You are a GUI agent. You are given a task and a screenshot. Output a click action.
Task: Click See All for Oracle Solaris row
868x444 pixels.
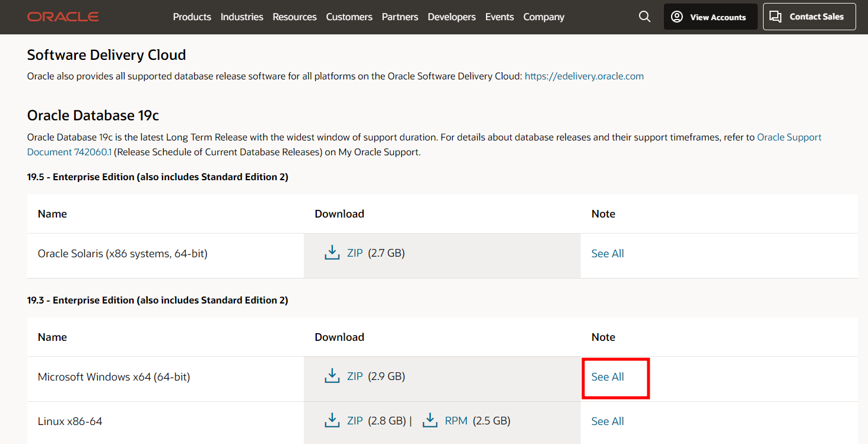coord(608,254)
